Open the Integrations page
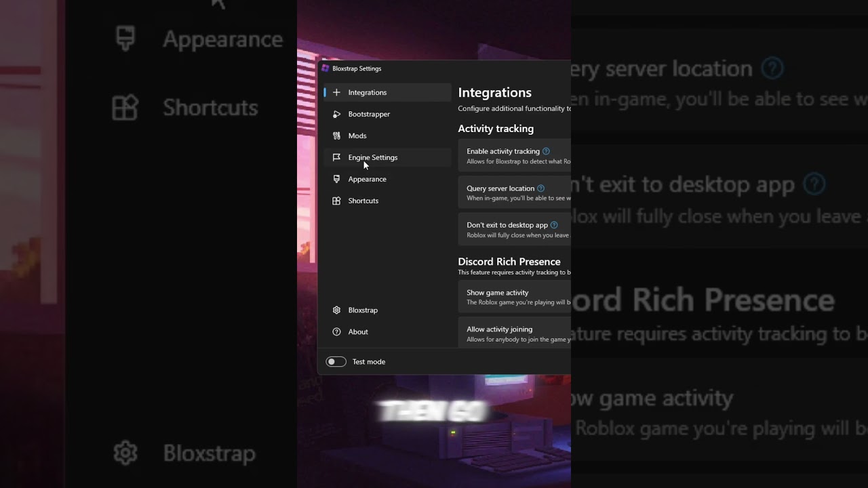This screenshot has height=488, width=868. pos(387,92)
